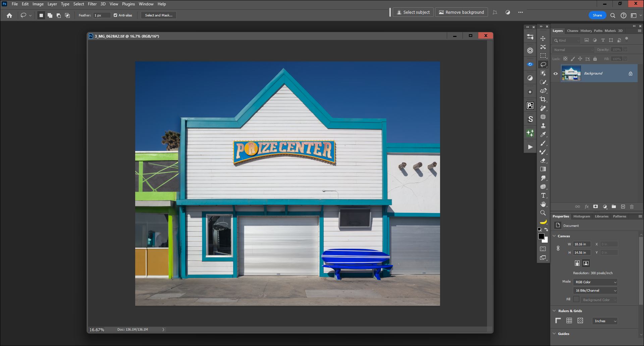
Task: Click the Remove background button
Action: pos(461,12)
